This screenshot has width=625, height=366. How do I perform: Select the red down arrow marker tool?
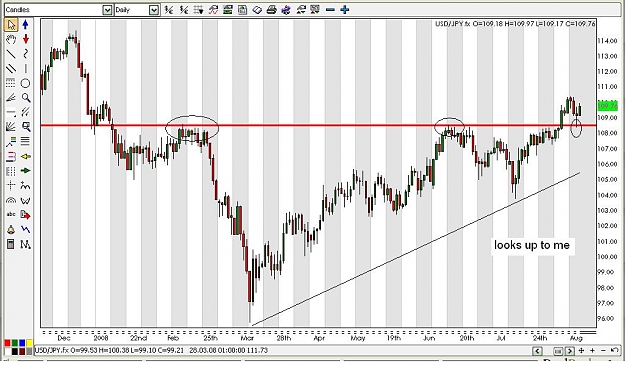(26, 39)
